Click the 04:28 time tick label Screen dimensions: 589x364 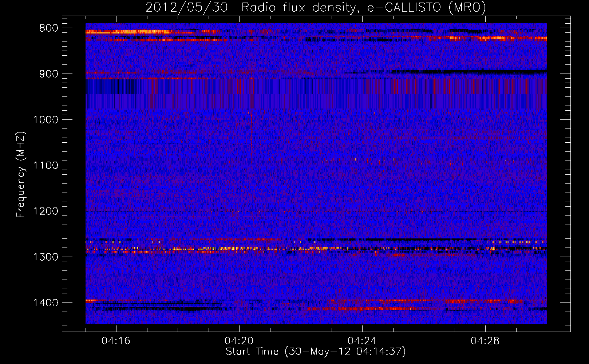(485, 341)
